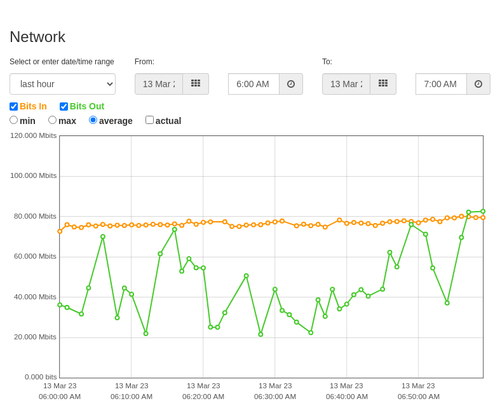This screenshot has height=403, width=500.
Task: Click the 120.000 Mbits axis label
Action: [x=33, y=136]
